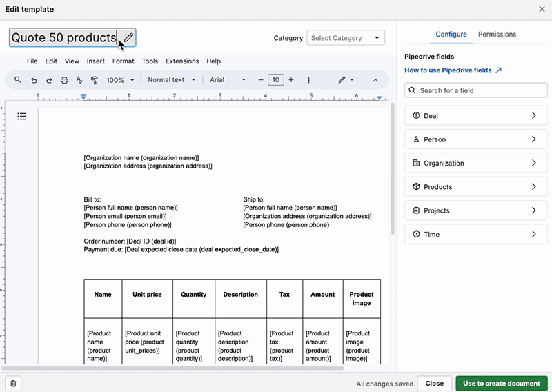552x392 pixels.
Task: Click the Quantity table header cell
Action: (194, 299)
